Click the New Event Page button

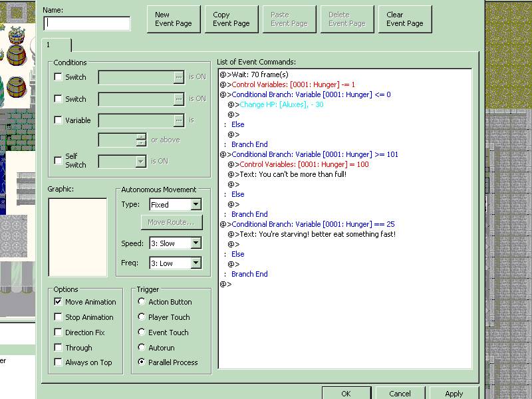point(173,19)
